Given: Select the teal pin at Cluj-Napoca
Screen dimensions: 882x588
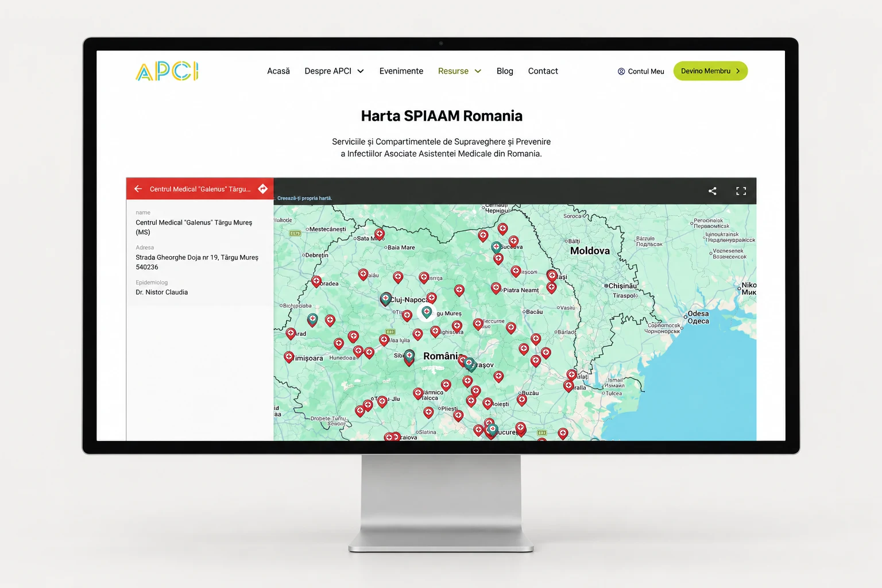Looking at the screenshot, I should point(386,299).
